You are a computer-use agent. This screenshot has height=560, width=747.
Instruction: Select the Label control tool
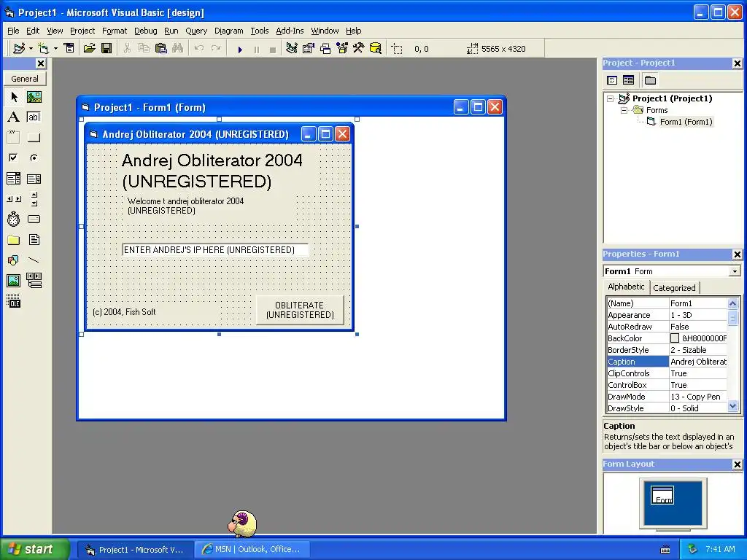(14, 117)
